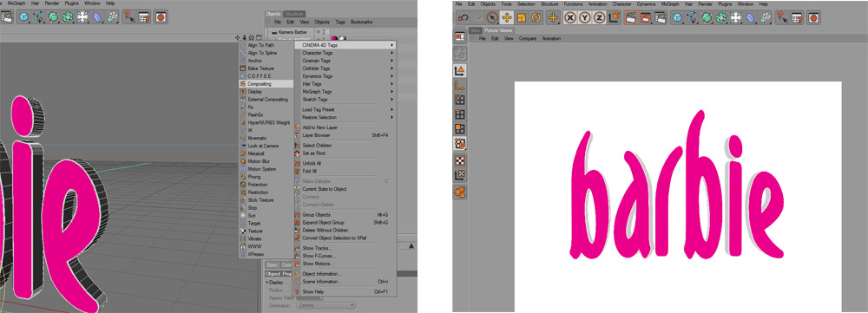868x313 pixels.
Task: Click the help cursor question-mark icon, right screenshot
Action: coord(782,17)
